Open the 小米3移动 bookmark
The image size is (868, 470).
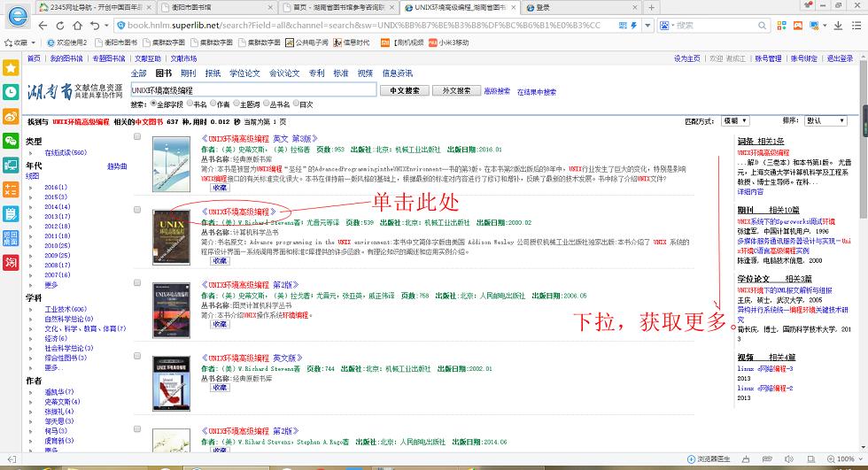pyautogui.click(x=448, y=42)
